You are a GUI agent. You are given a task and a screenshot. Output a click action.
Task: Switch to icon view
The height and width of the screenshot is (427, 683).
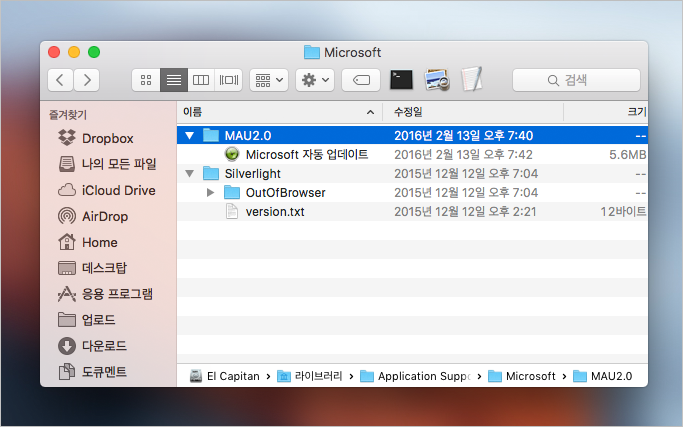click(146, 80)
